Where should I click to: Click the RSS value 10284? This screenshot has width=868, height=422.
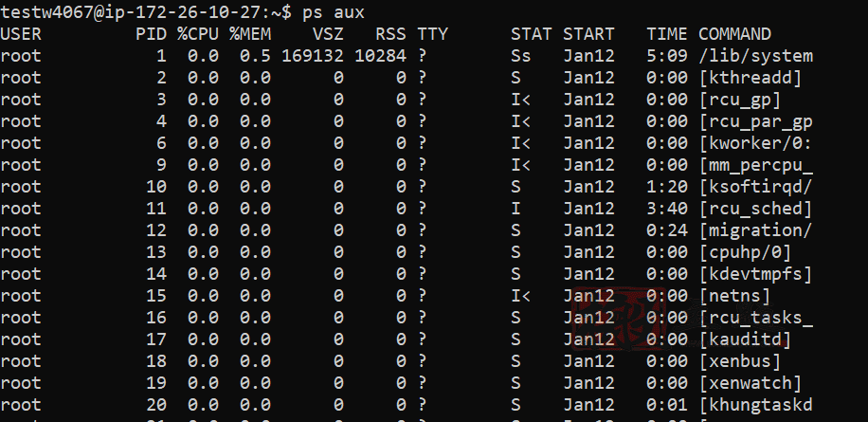(380, 56)
